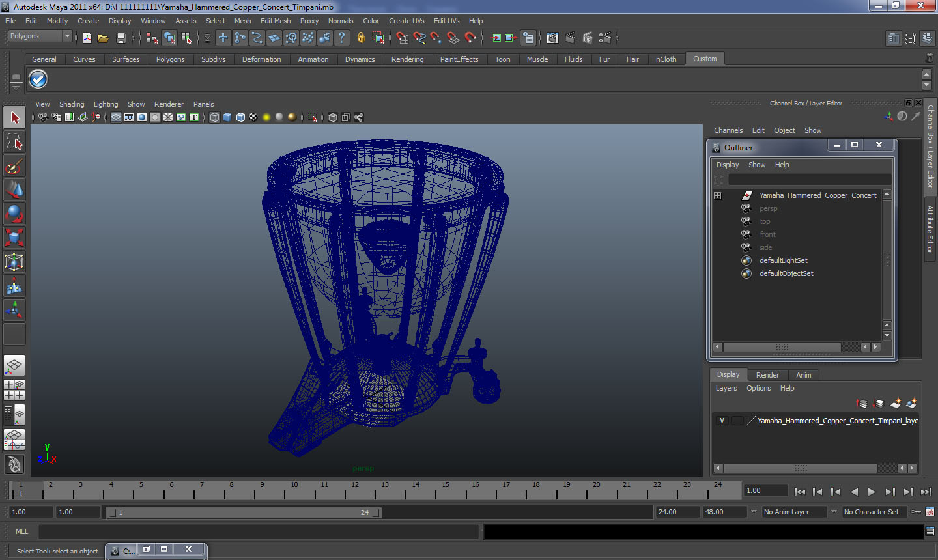Open the Edit Mesh menu
938x560 pixels.
click(276, 21)
